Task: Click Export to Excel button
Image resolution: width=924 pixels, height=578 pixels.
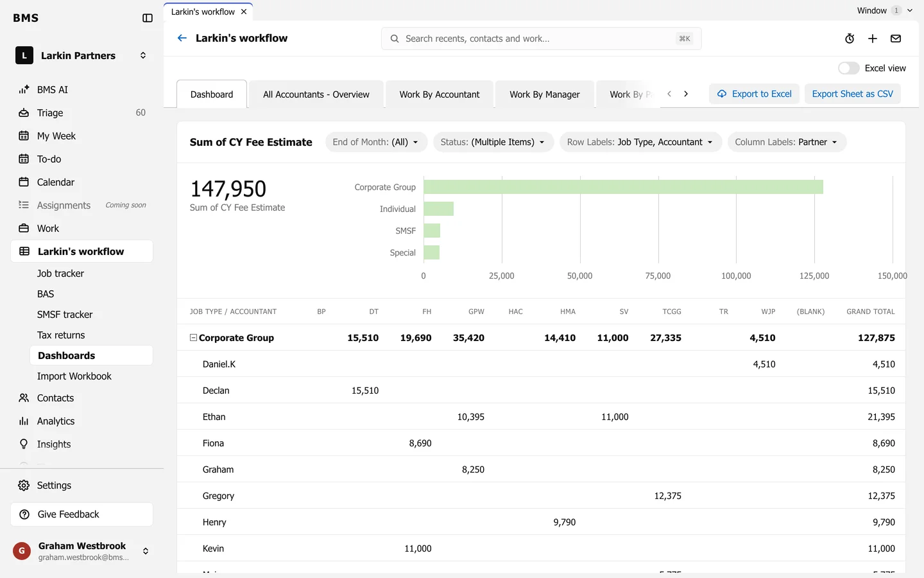Action: pyautogui.click(x=754, y=94)
